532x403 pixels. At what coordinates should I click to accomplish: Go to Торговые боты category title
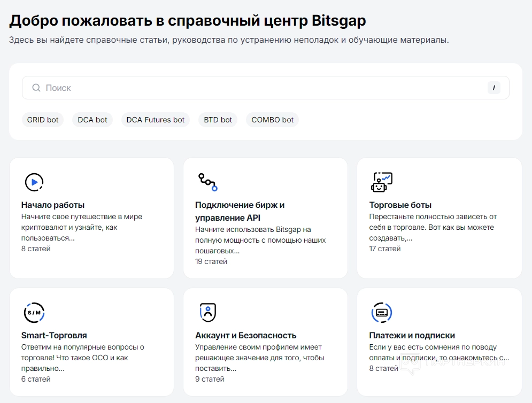pos(400,205)
